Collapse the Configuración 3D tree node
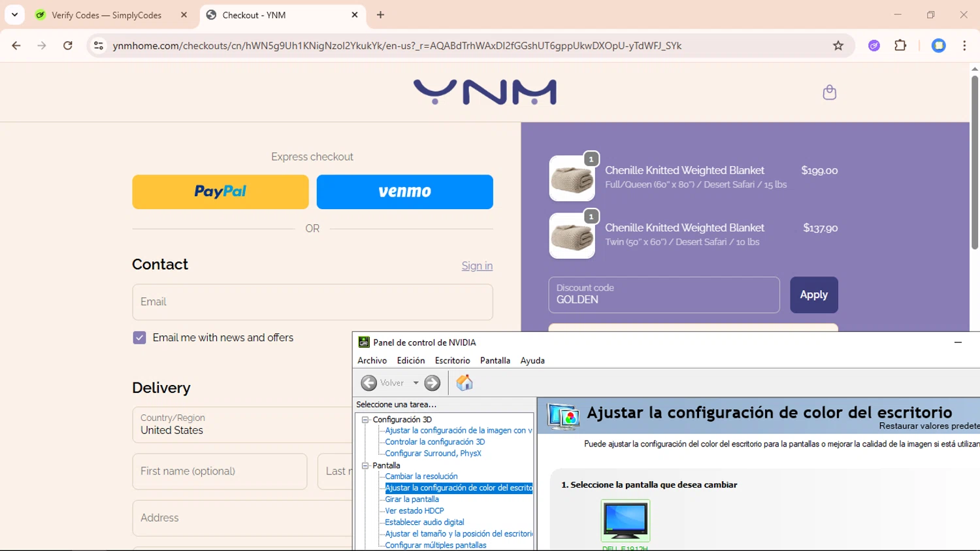Screen dimensions: 980x551 [365, 420]
